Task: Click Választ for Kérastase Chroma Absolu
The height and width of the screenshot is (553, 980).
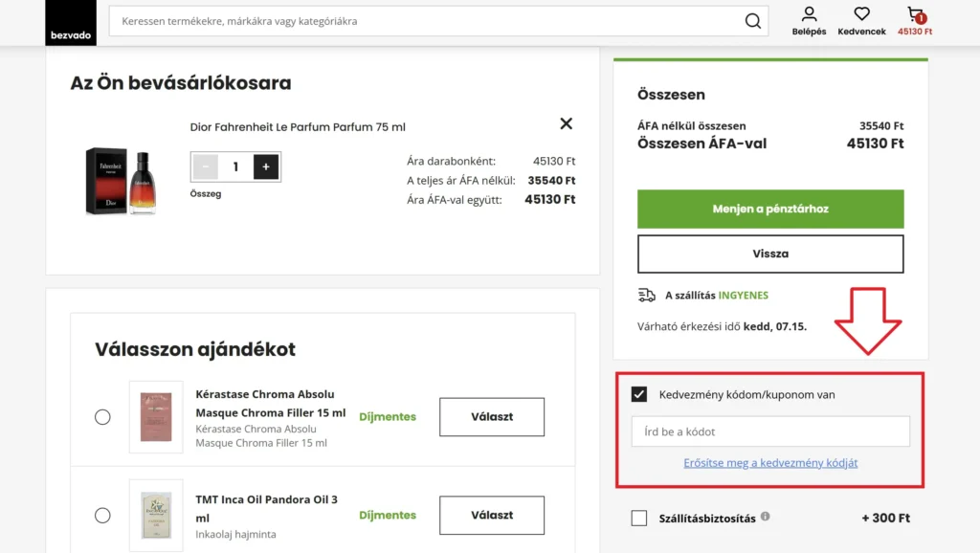Action: [492, 417]
